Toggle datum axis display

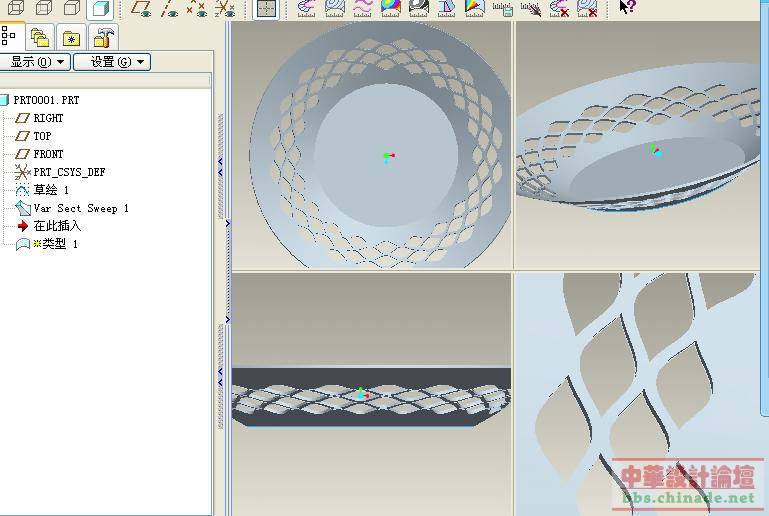pos(170,9)
